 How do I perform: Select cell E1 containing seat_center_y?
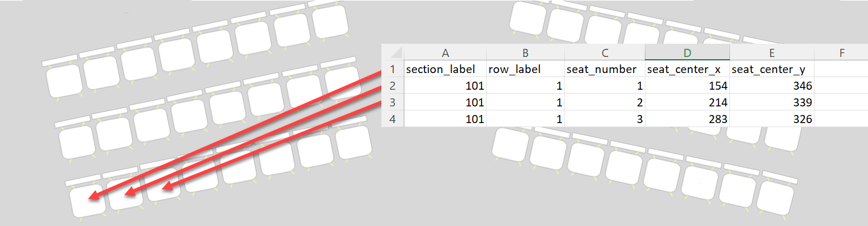click(x=772, y=69)
